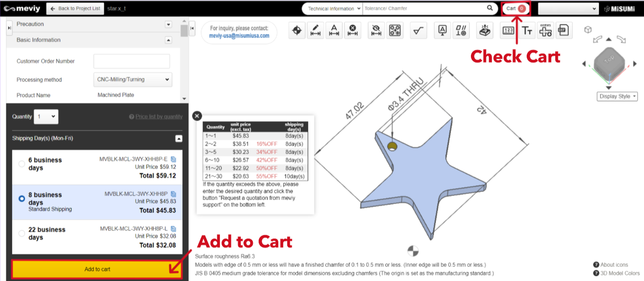Select the edit dimension pencil tool

click(x=315, y=31)
